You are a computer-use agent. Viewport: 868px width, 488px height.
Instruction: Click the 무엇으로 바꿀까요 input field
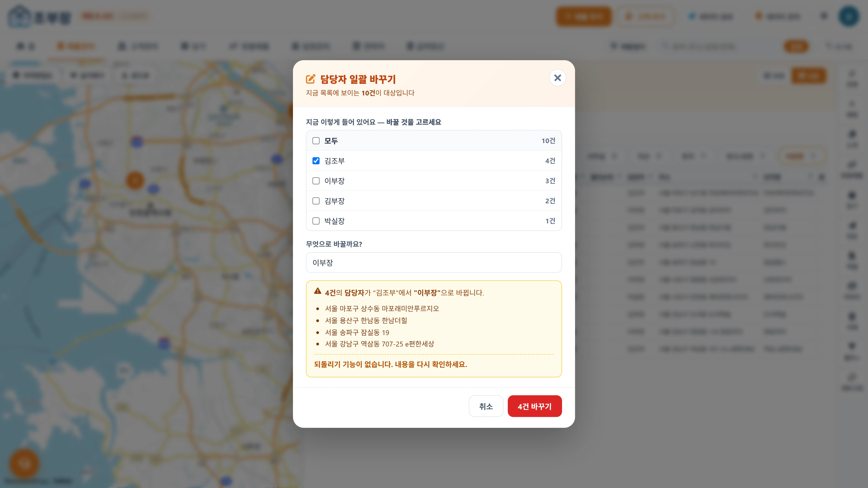point(434,262)
